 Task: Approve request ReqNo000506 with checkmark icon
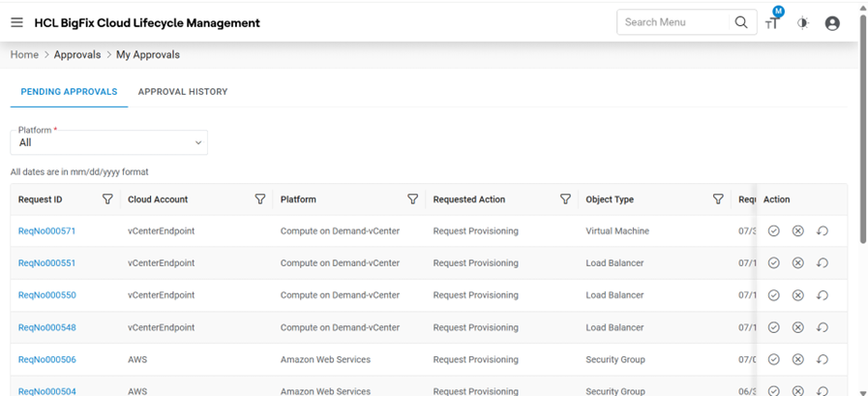point(774,359)
